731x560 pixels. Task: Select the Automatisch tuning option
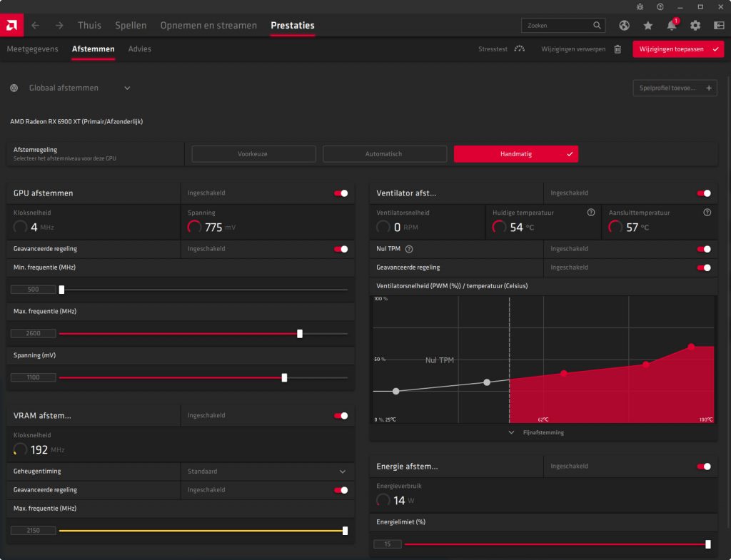[385, 154]
